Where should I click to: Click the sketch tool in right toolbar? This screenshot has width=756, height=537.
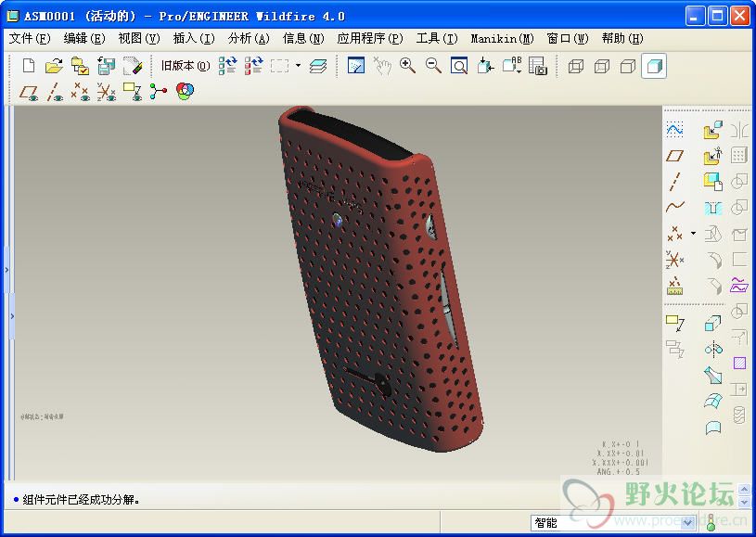pos(675,129)
